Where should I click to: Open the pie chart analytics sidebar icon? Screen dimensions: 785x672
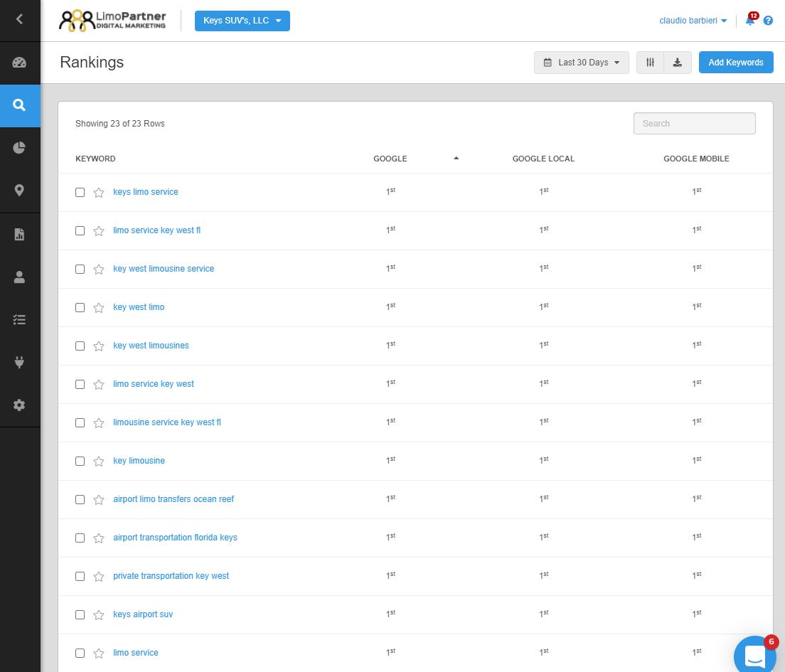pos(19,148)
